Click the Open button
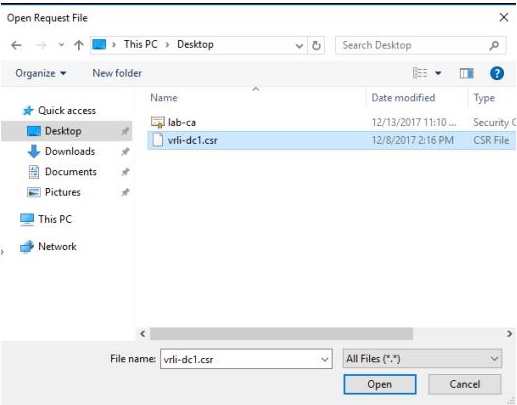 (380, 384)
